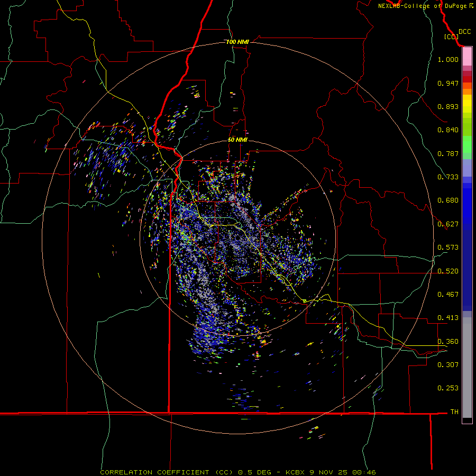Click the Correlation Coefficient caption at bottom
This screenshot has height=476, width=476.
coord(238,472)
